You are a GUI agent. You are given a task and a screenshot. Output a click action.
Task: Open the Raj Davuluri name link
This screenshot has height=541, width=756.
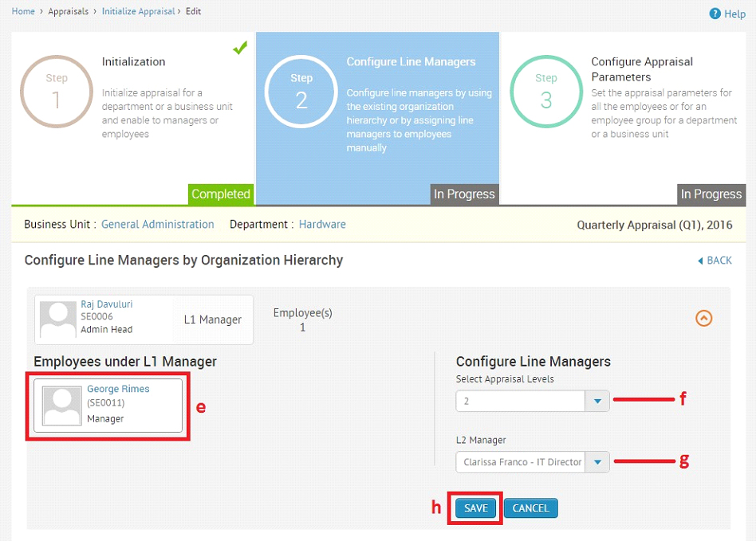pos(107,304)
